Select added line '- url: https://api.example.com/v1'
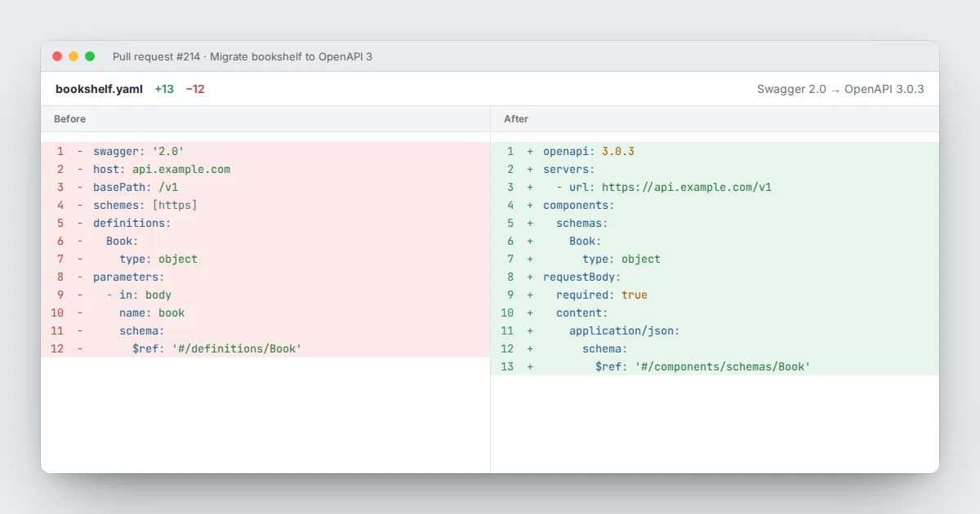 pos(715,188)
